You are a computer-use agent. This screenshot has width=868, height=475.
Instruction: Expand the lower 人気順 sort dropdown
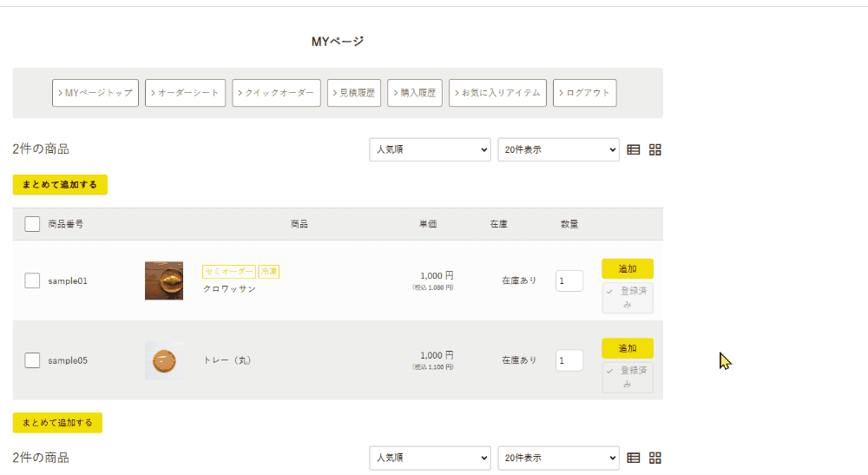pos(430,458)
